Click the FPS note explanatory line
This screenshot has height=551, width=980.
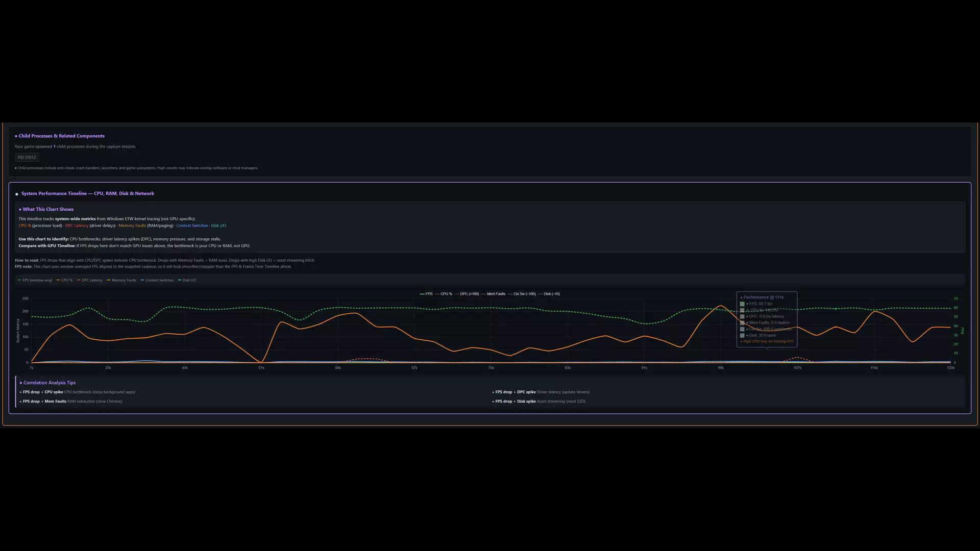[x=154, y=266]
